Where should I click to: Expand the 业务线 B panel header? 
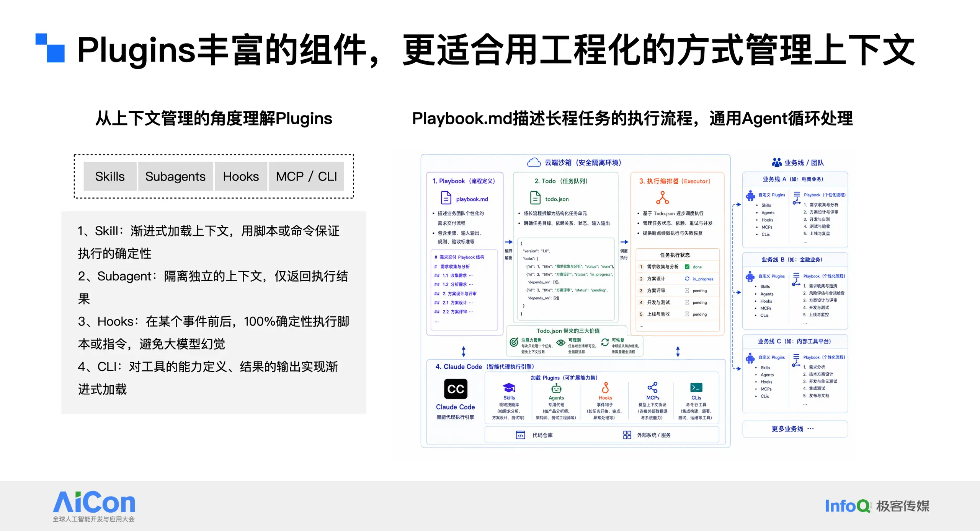coord(795,259)
